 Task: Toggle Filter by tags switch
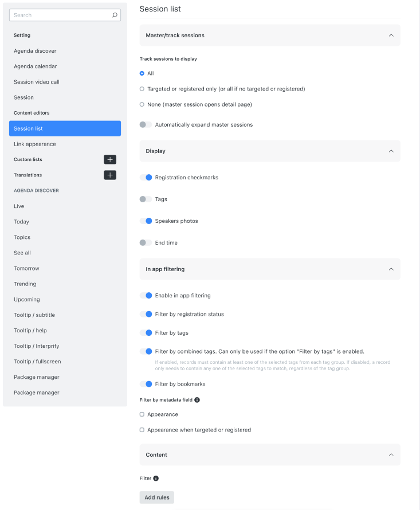tap(146, 333)
